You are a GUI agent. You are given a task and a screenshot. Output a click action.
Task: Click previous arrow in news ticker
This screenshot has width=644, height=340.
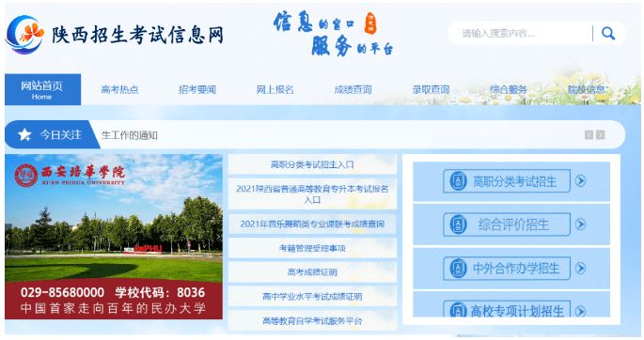[x=589, y=135]
